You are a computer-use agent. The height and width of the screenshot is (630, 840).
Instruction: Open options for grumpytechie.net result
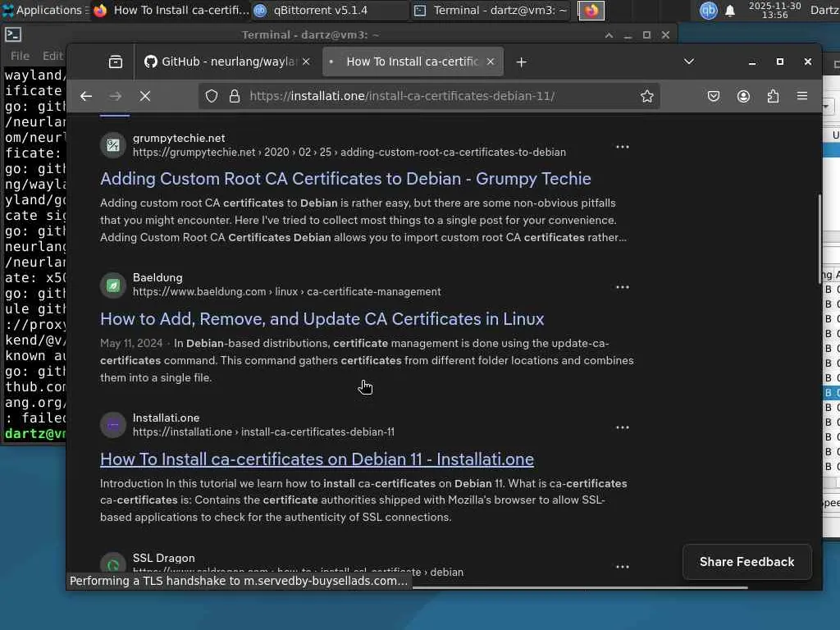tap(622, 147)
